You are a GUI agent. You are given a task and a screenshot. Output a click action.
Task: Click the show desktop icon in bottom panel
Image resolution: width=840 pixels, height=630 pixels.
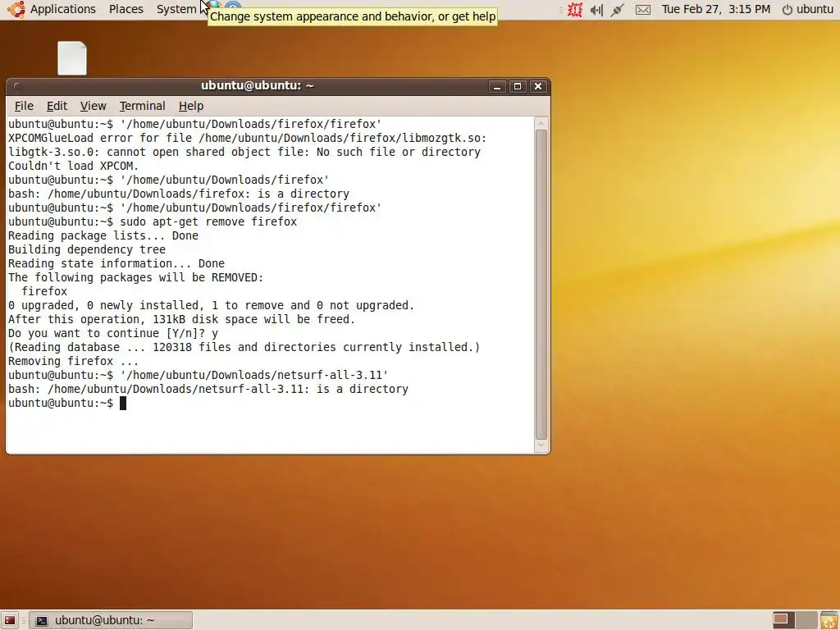tap(10, 620)
